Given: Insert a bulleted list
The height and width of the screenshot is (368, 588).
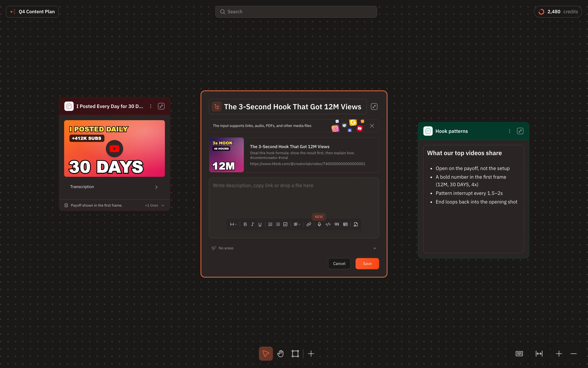Looking at the screenshot, I should click(x=278, y=224).
